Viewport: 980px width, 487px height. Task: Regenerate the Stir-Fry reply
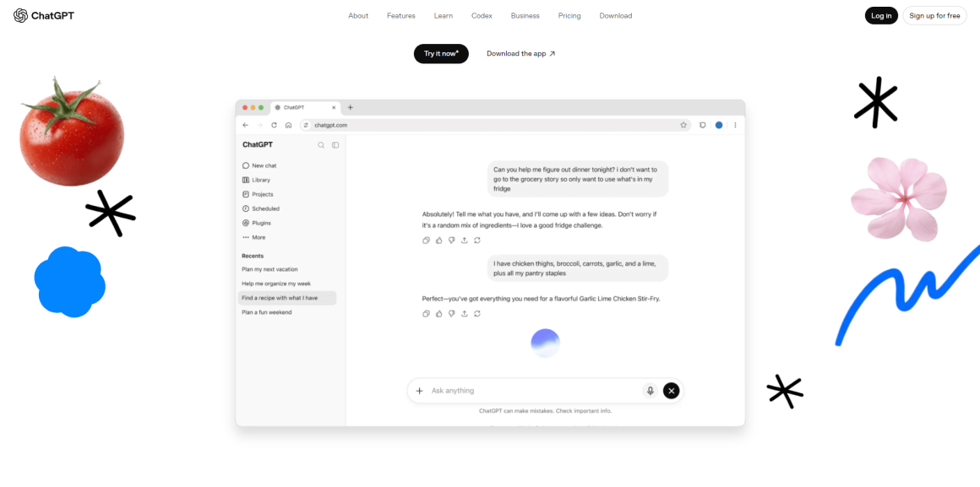(x=477, y=313)
